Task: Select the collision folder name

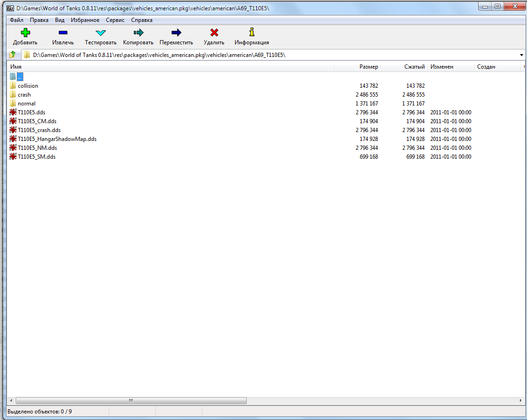Action: [28, 86]
